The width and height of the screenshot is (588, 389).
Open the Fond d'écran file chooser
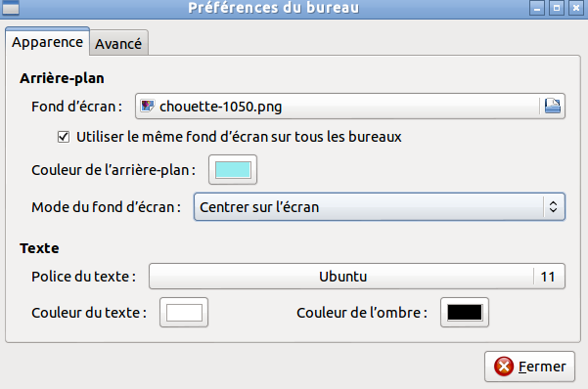point(350,107)
